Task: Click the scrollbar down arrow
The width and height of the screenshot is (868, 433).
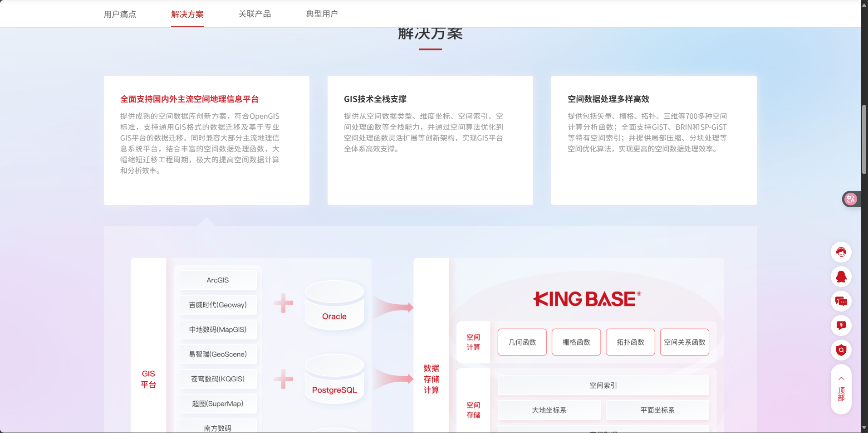Action: 864,428
